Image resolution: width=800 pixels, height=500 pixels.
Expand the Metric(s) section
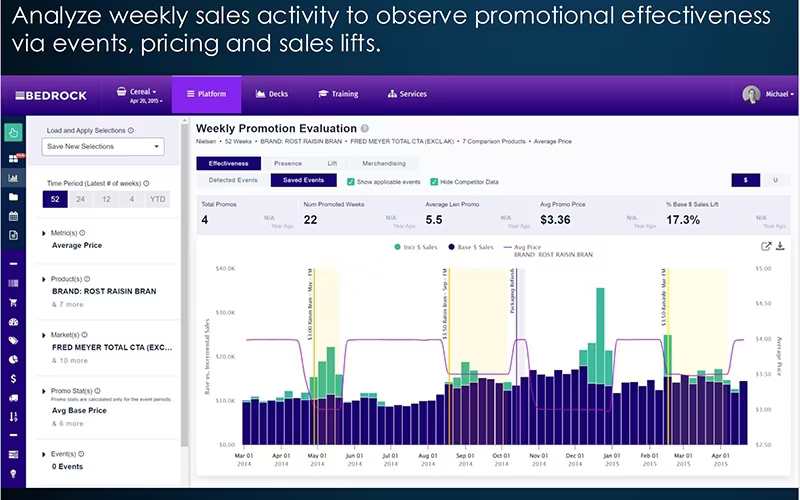(44, 233)
